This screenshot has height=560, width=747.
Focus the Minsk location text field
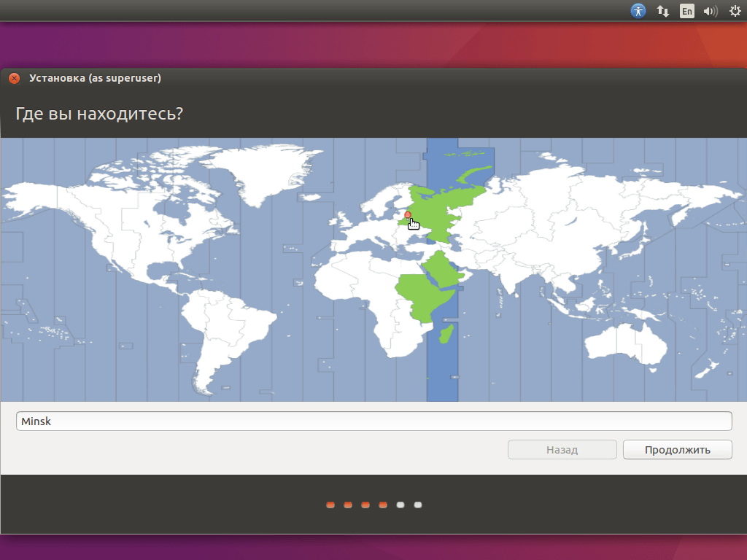(374, 421)
